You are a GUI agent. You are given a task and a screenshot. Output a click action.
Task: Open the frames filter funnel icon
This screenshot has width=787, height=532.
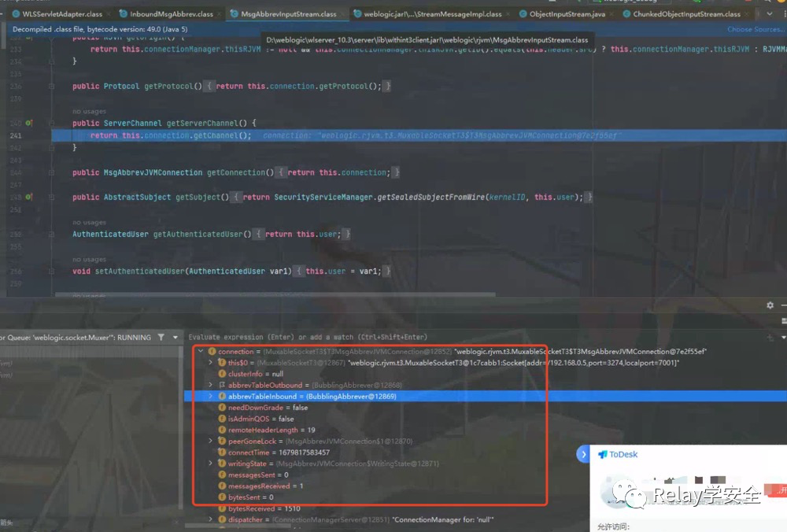(x=161, y=338)
